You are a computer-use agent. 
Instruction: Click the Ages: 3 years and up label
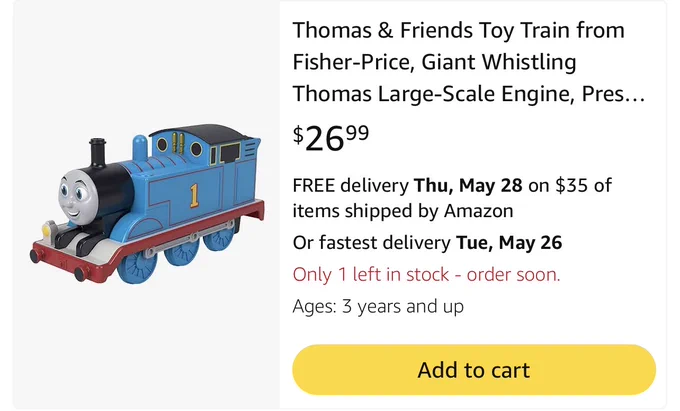[x=378, y=306]
